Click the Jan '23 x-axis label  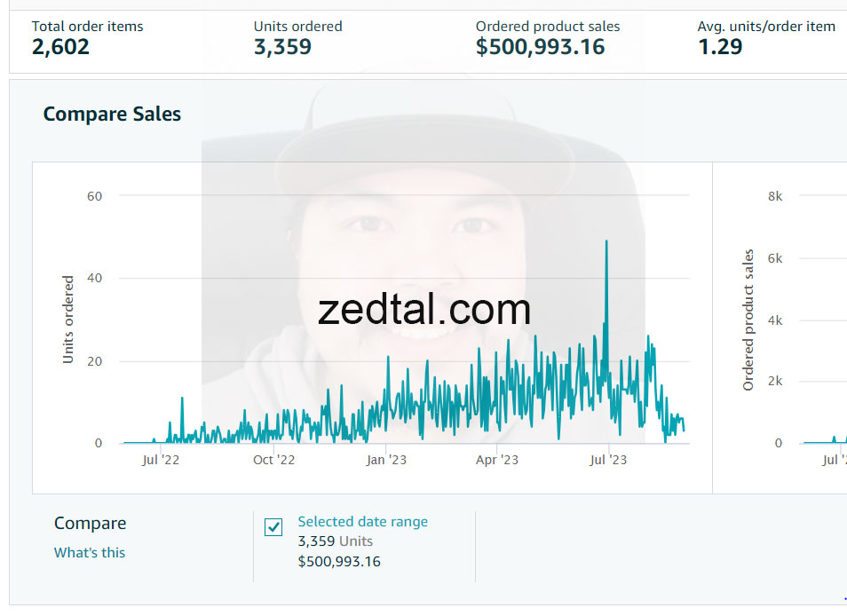click(x=386, y=460)
